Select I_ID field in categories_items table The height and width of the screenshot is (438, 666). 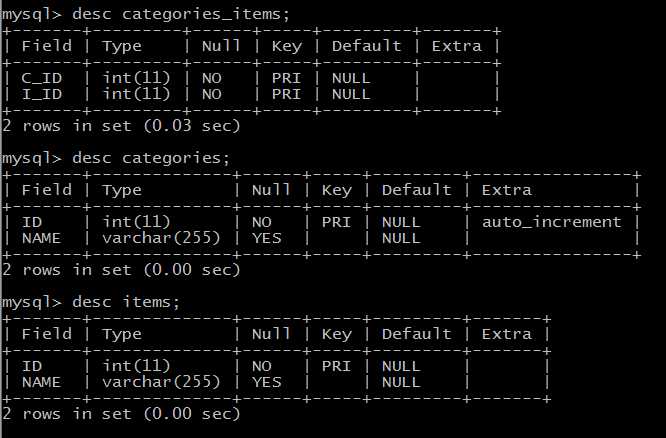pyautogui.click(x=42, y=94)
